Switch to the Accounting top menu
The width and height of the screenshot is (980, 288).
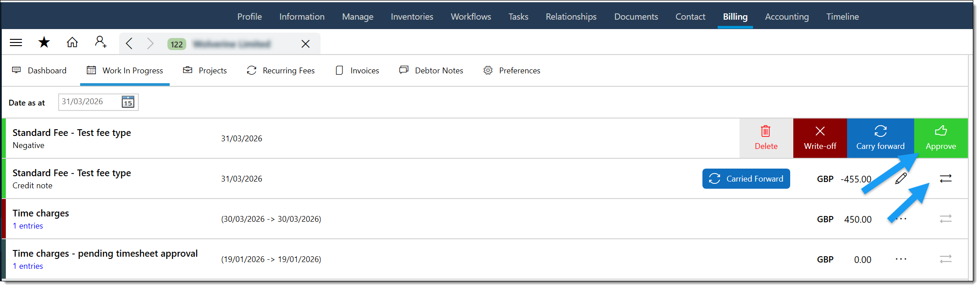(x=787, y=17)
